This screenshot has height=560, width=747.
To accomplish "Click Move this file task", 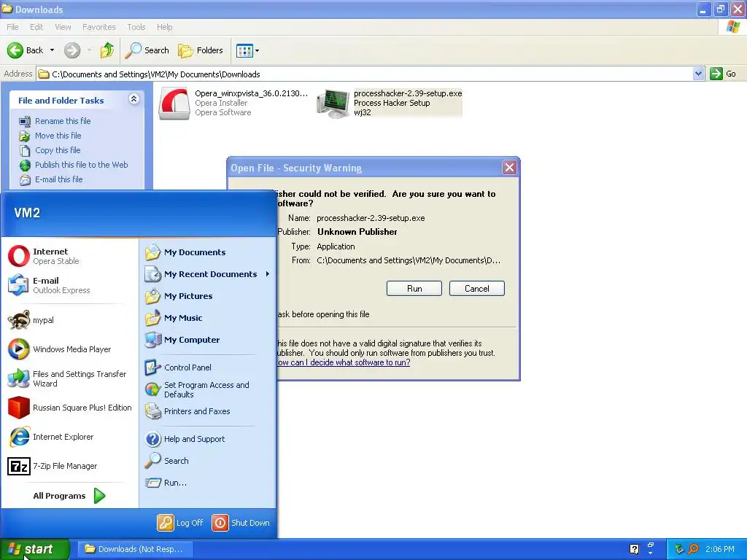I will pyautogui.click(x=50, y=136).
